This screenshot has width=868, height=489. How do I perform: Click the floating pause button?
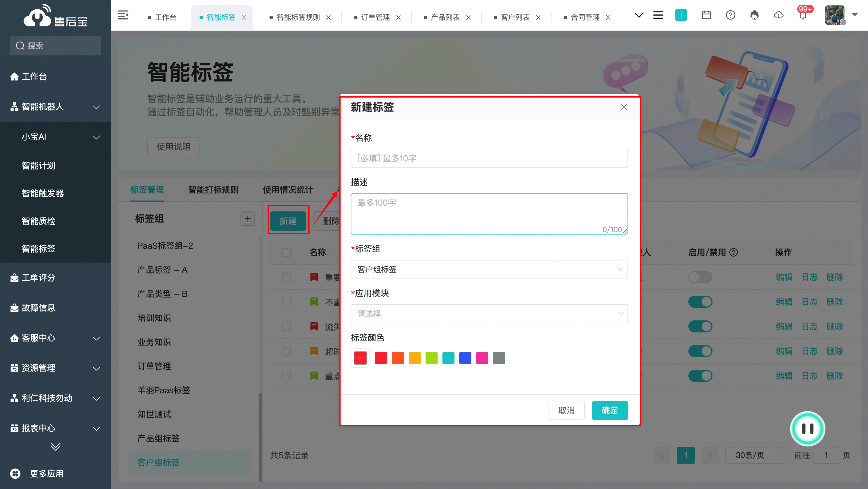pyautogui.click(x=807, y=428)
